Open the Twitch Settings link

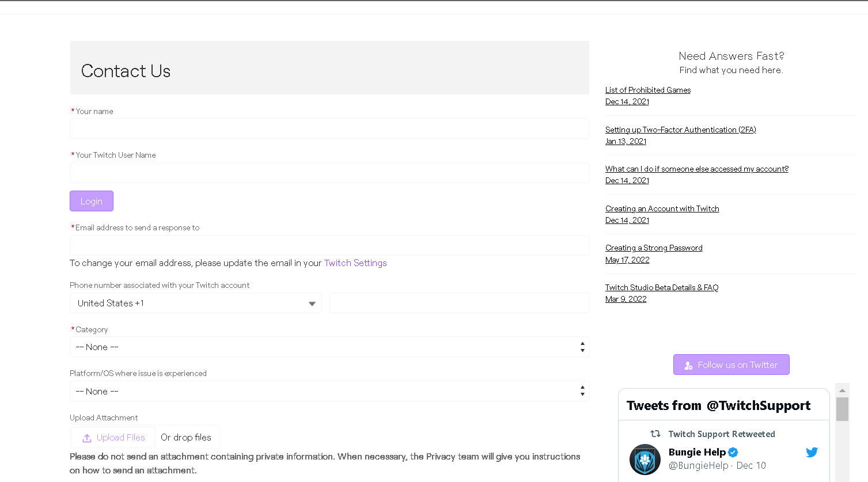tap(355, 263)
